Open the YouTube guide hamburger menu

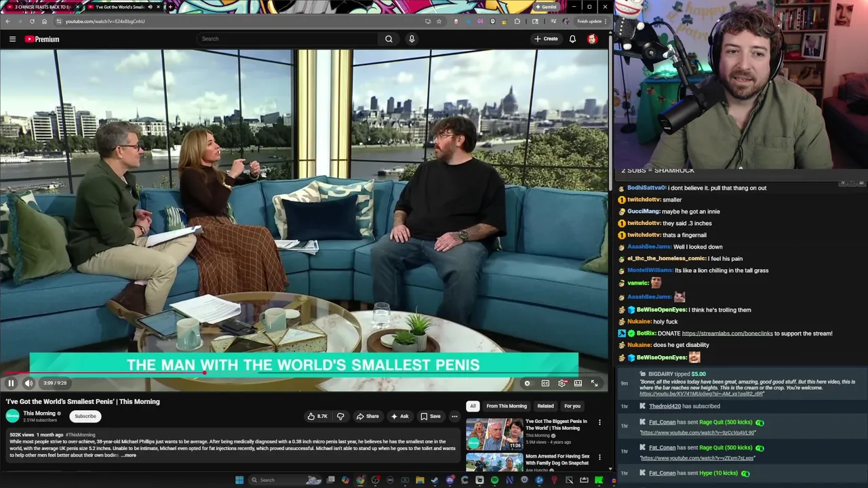(x=12, y=39)
